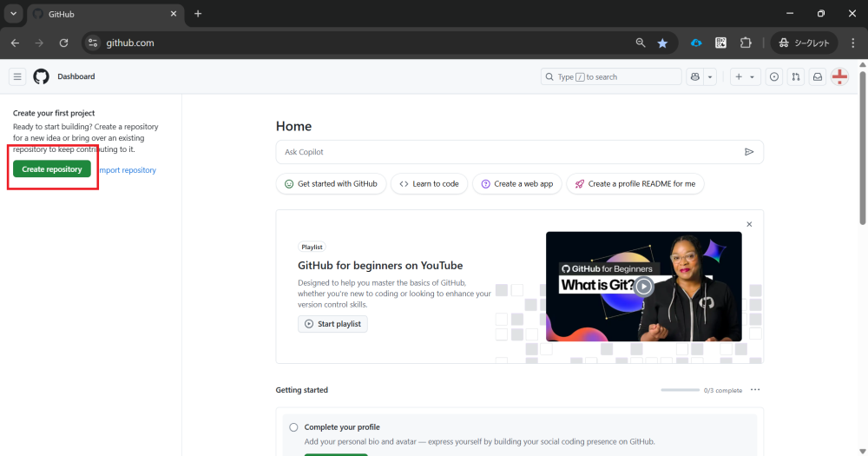Open the Copilot chat icon in header
This screenshot has width=868, height=456.
694,77
